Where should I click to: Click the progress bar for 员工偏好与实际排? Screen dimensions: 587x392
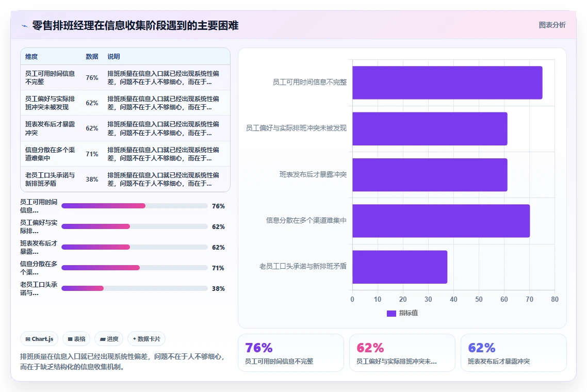pos(135,226)
